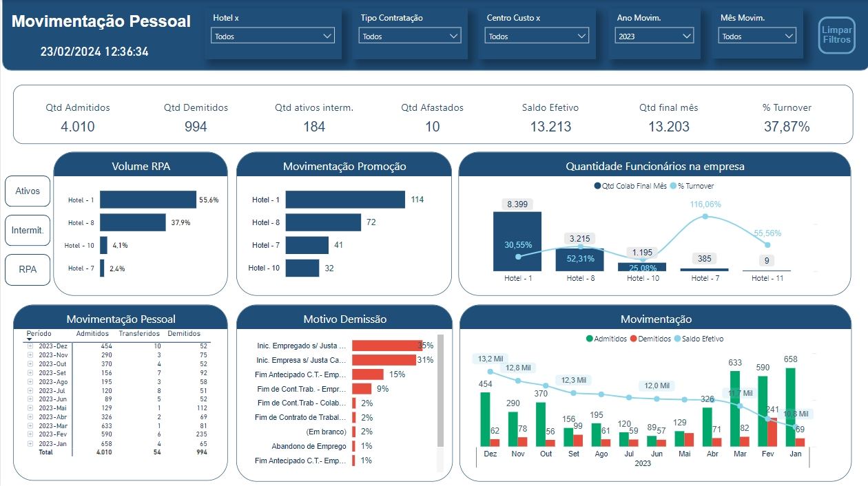The height and width of the screenshot is (486, 868).
Task: Select the RPA button
Action: pyautogui.click(x=28, y=270)
